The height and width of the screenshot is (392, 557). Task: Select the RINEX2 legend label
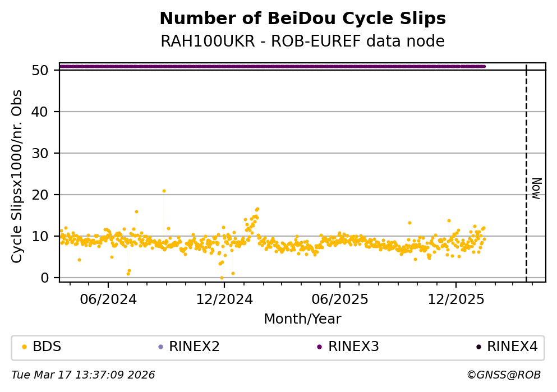tap(194, 347)
